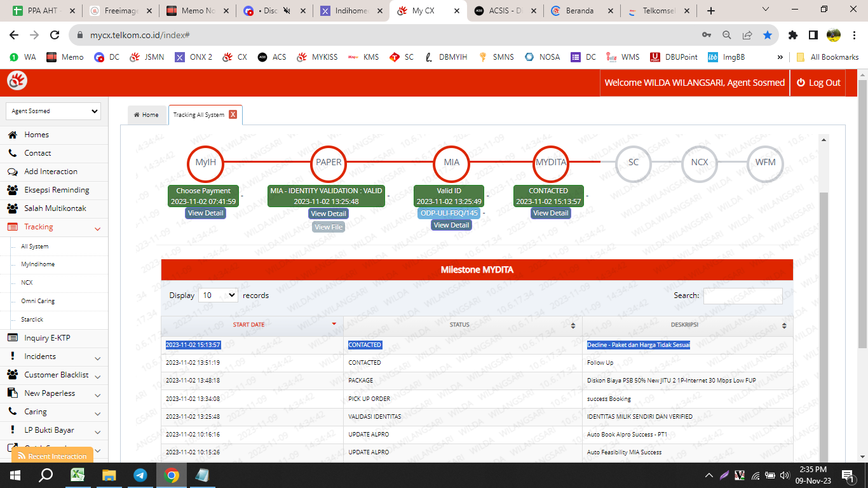Screen dimensions: 868x488
Task: Open browser extensions puzzle icon
Action: point(792,36)
